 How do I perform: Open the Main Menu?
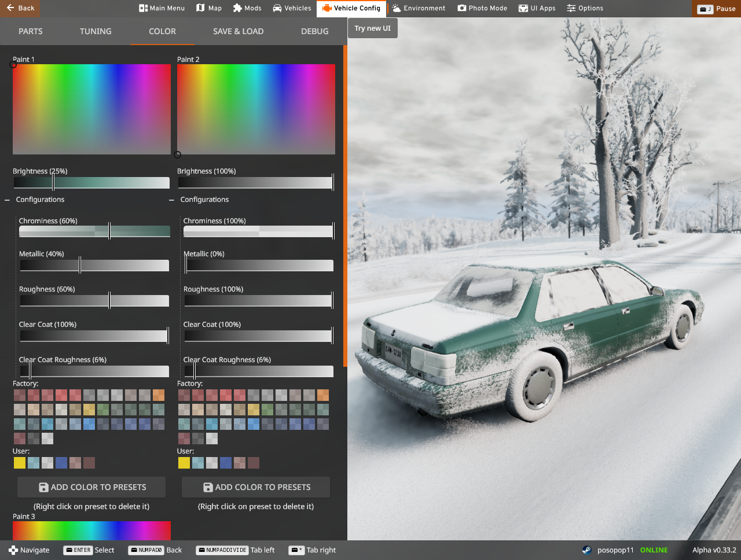(x=162, y=8)
